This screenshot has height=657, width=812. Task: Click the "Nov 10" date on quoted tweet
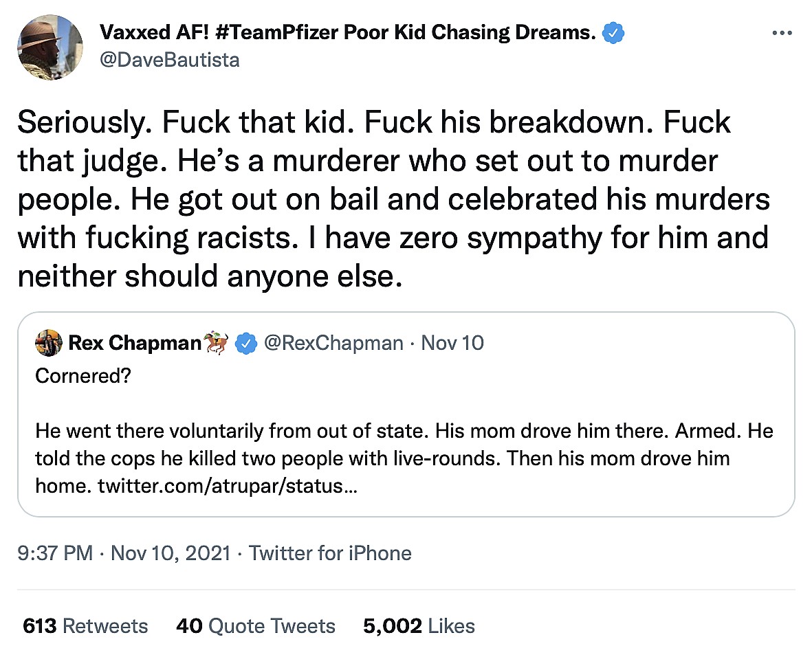point(452,343)
